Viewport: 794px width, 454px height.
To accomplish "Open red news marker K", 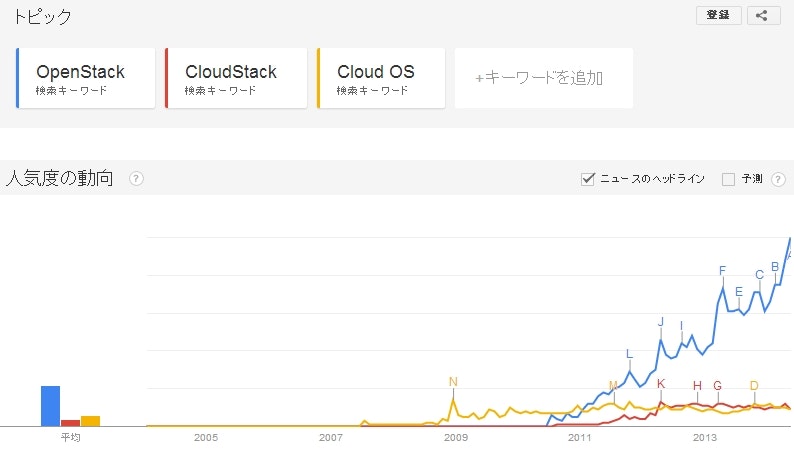I will click(x=661, y=384).
